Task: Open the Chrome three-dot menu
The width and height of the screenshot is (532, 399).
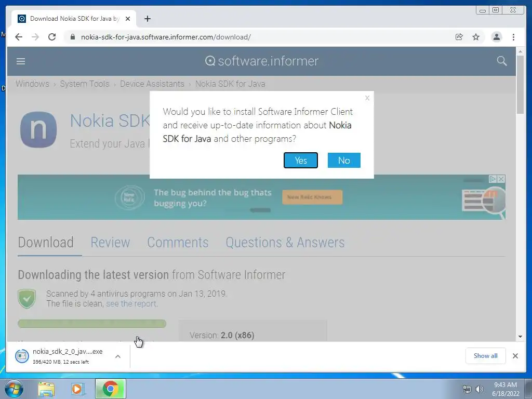Action: point(513,37)
